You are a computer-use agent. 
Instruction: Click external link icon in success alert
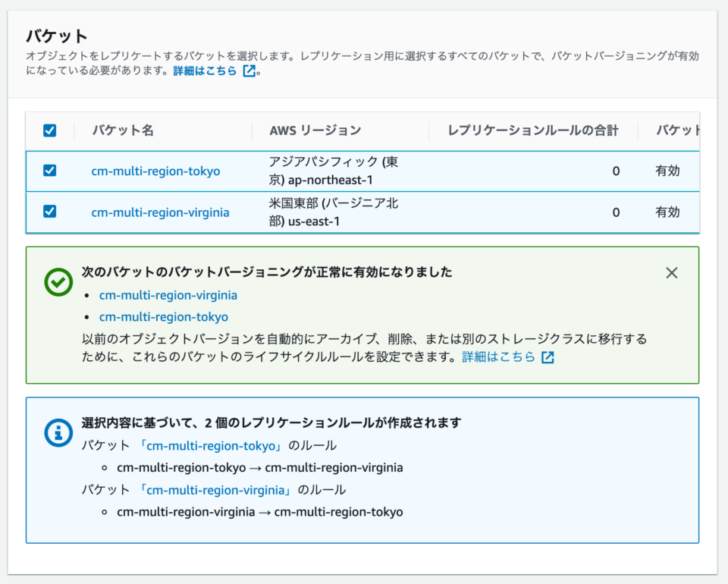[548, 357]
